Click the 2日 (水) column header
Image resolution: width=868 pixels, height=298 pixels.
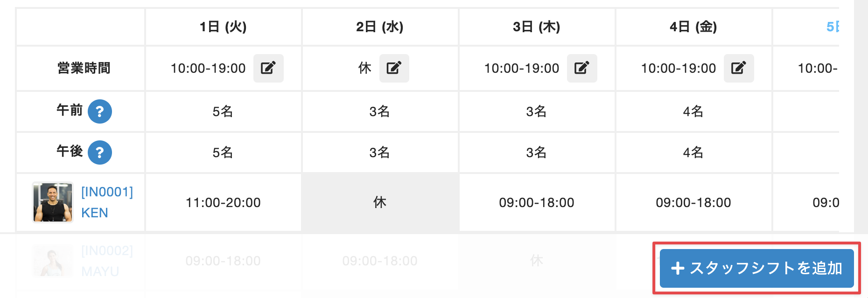tap(380, 27)
